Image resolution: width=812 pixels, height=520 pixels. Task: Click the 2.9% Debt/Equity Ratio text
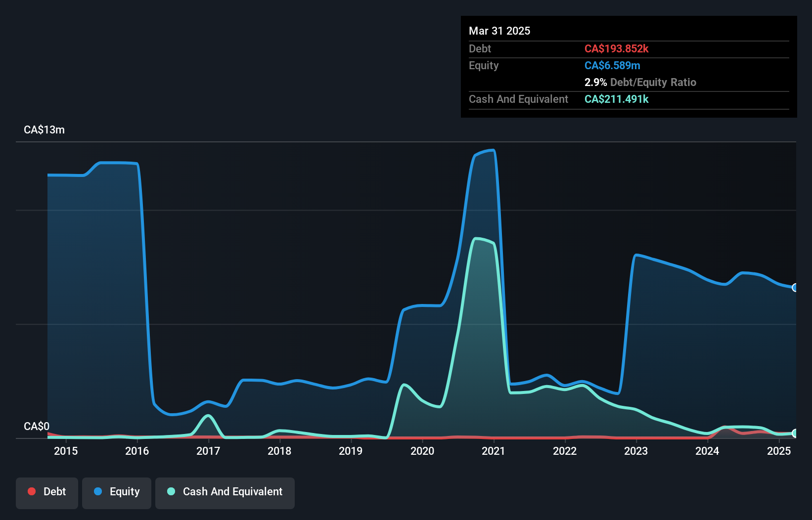(x=640, y=82)
